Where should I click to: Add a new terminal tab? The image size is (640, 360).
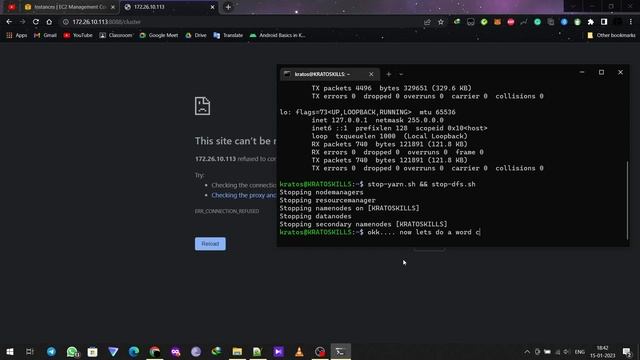tap(389, 74)
